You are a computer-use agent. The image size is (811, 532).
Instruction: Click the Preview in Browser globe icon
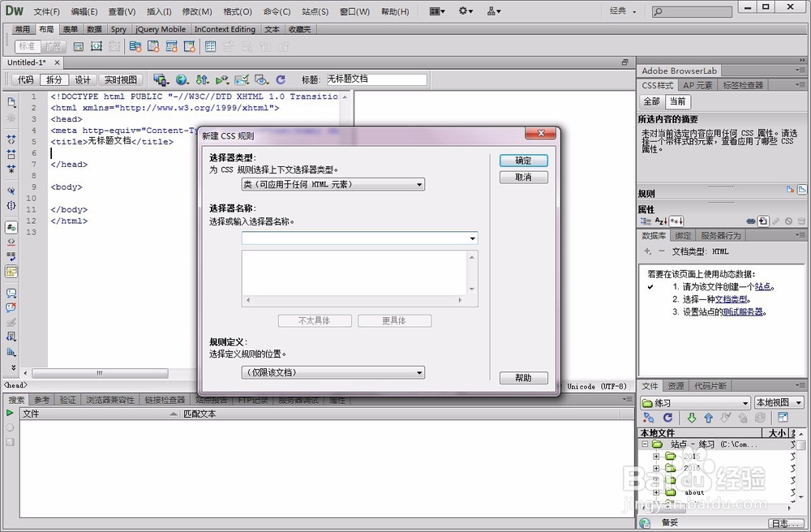pyautogui.click(x=182, y=79)
